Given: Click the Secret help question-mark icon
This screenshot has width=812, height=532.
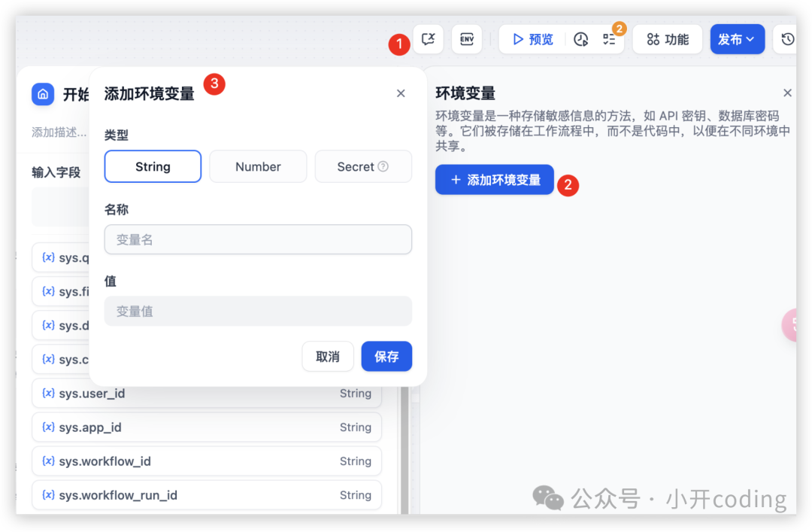Looking at the screenshot, I should (383, 166).
